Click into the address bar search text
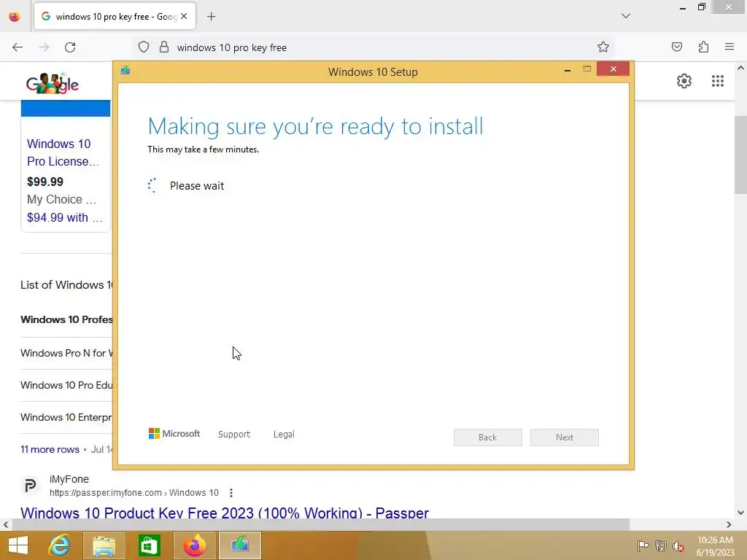 click(x=231, y=47)
